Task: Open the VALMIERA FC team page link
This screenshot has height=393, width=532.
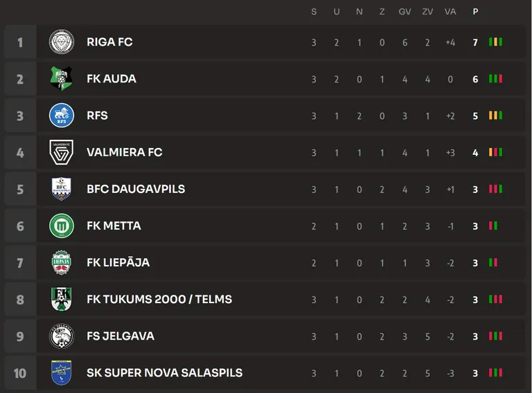Action: (x=125, y=152)
